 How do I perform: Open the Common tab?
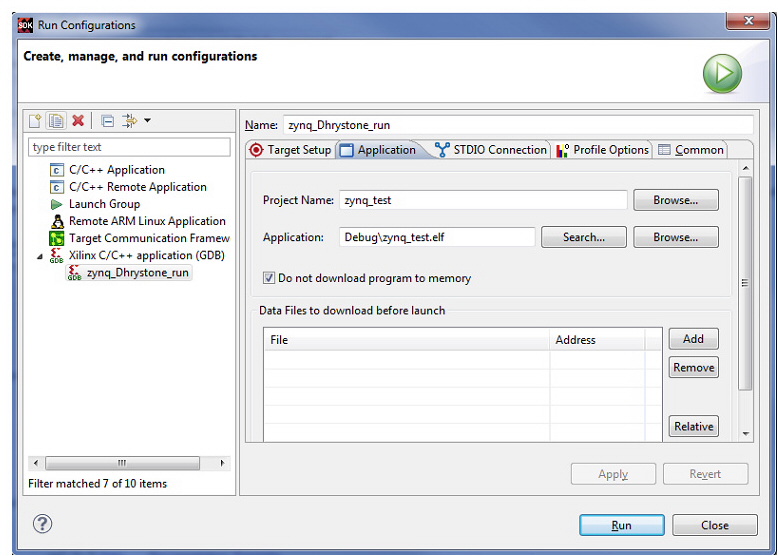691,150
